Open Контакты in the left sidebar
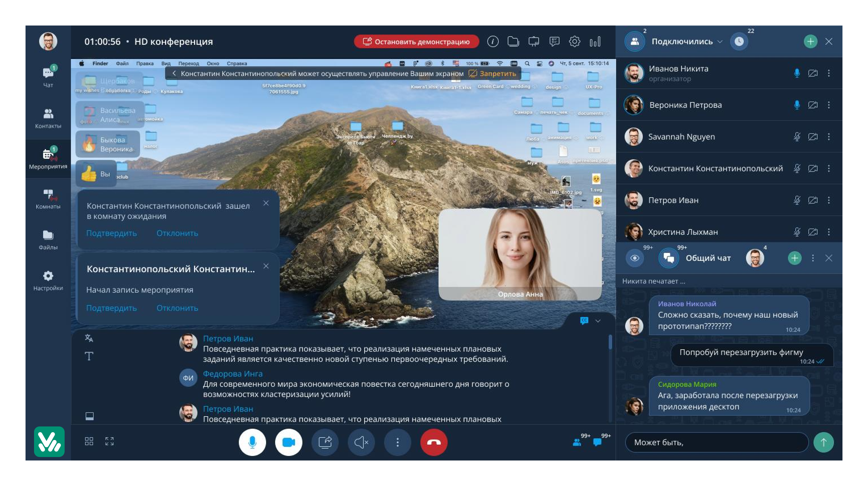868x486 pixels. pos(48,119)
